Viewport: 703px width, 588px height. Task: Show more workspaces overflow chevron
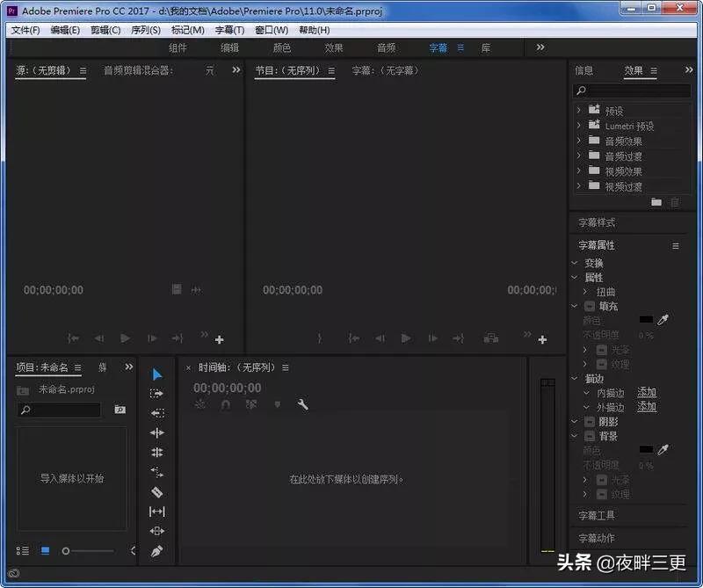tap(540, 47)
